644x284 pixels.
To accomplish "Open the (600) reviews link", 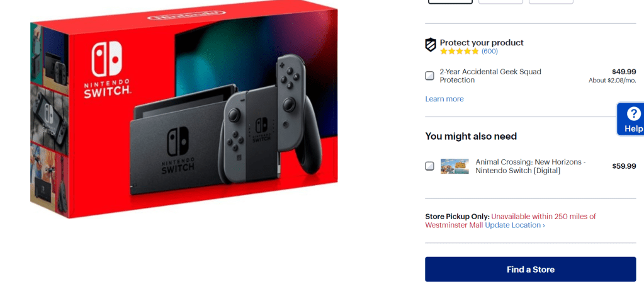I will point(490,52).
